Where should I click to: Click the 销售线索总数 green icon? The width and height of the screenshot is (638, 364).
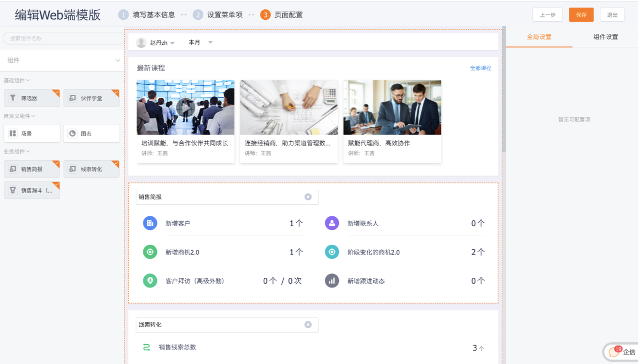coord(146,347)
